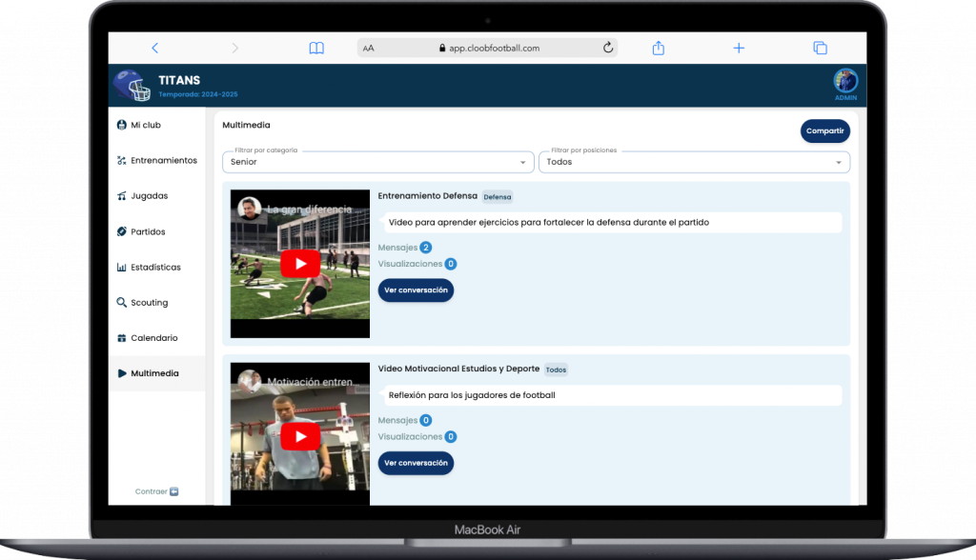
Task: Open Mi club in the sidebar
Action: coord(145,125)
